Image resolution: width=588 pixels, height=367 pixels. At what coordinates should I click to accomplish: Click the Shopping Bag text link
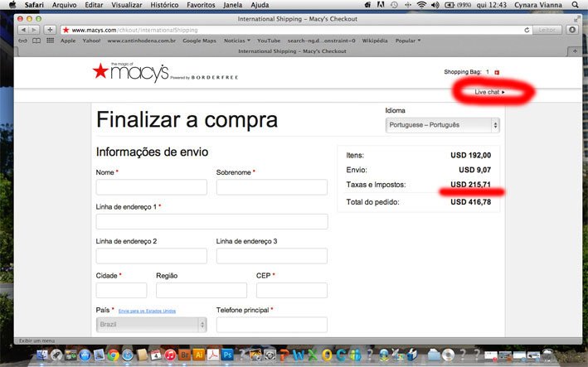[x=463, y=72]
